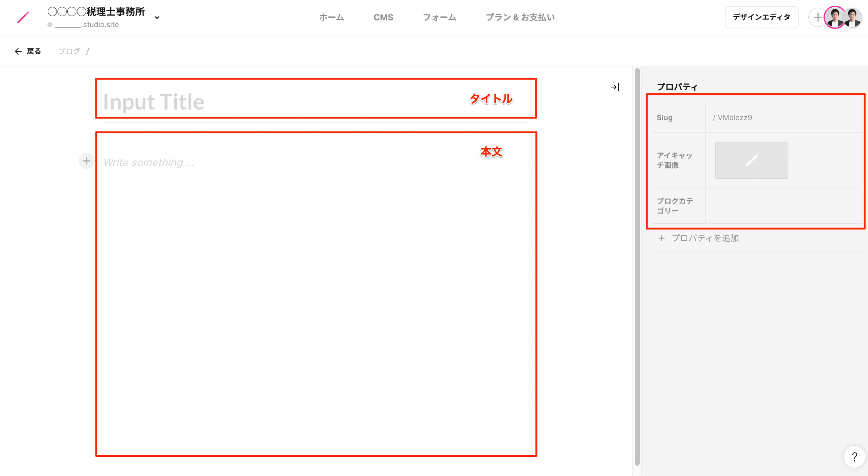Screen dimensions: 868x476
Task: Open the プラン & お支払い tab
Action: tap(520, 17)
